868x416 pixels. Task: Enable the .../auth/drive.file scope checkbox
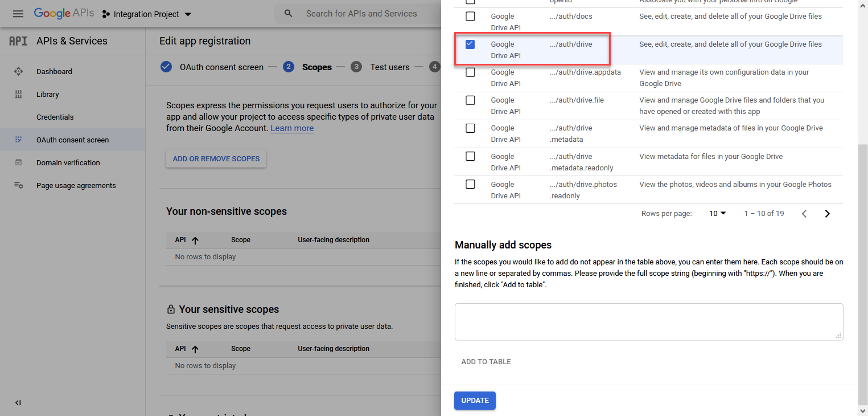coord(470,100)
